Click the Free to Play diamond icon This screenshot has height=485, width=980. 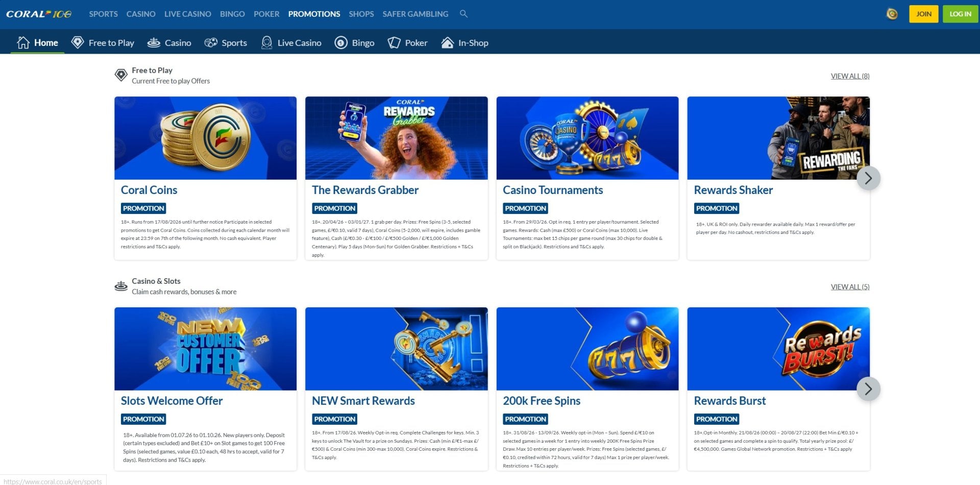[x=78, y=42]
